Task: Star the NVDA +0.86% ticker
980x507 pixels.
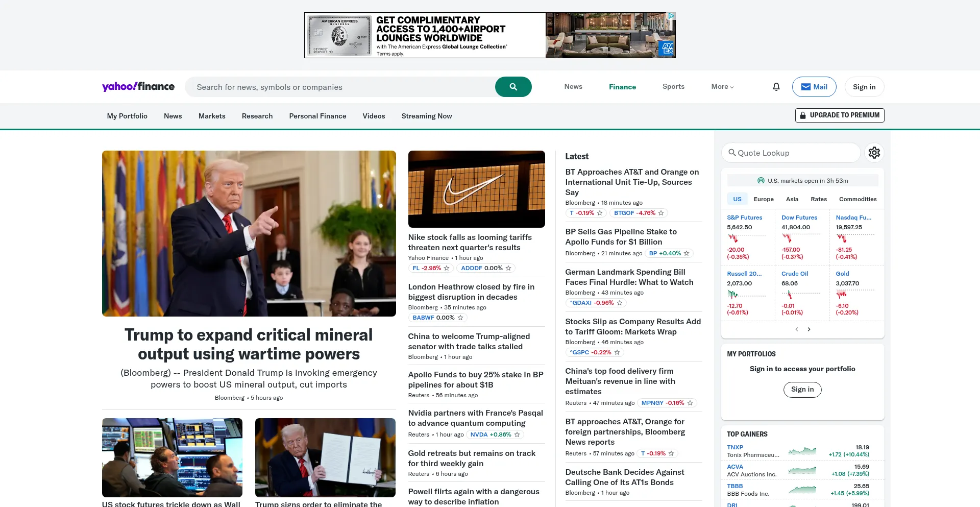Action: click(x=517, y=434)
